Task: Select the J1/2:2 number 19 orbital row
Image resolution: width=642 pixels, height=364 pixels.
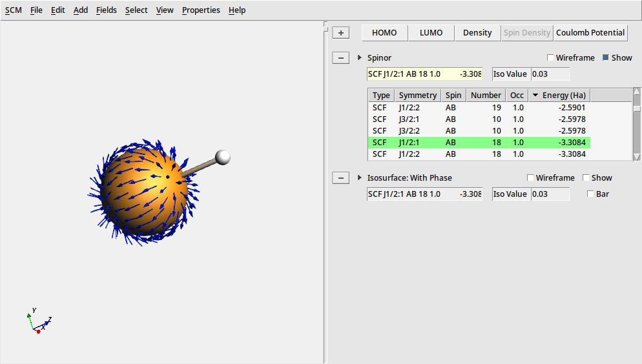Action: point(479,107)
